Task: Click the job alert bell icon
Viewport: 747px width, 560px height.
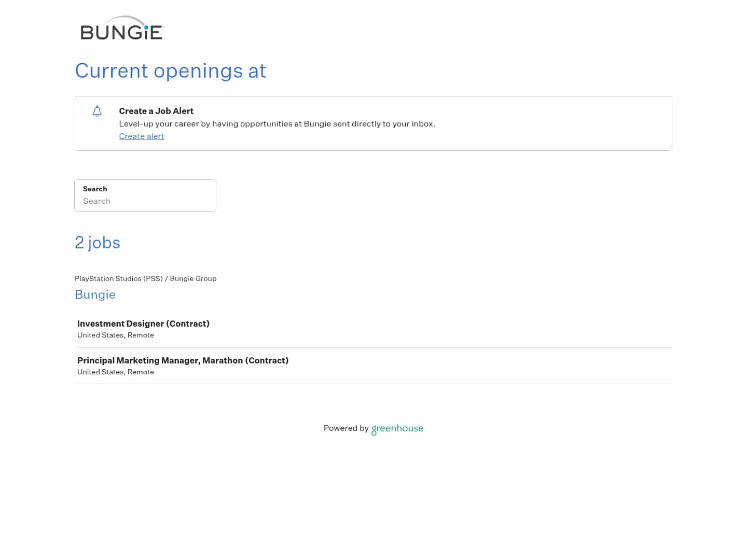Action: (97, 111)
